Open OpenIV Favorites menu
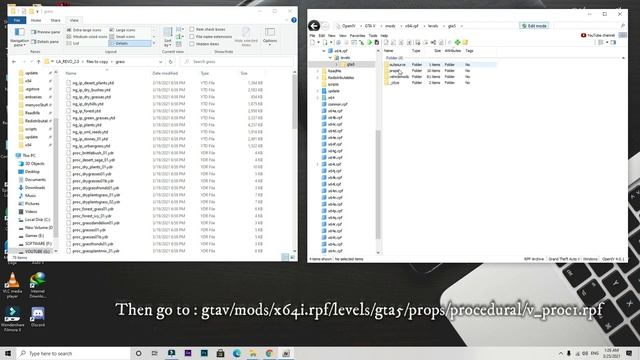The height and width of the screenshot is (360, 640). click(x=357, y=36)
